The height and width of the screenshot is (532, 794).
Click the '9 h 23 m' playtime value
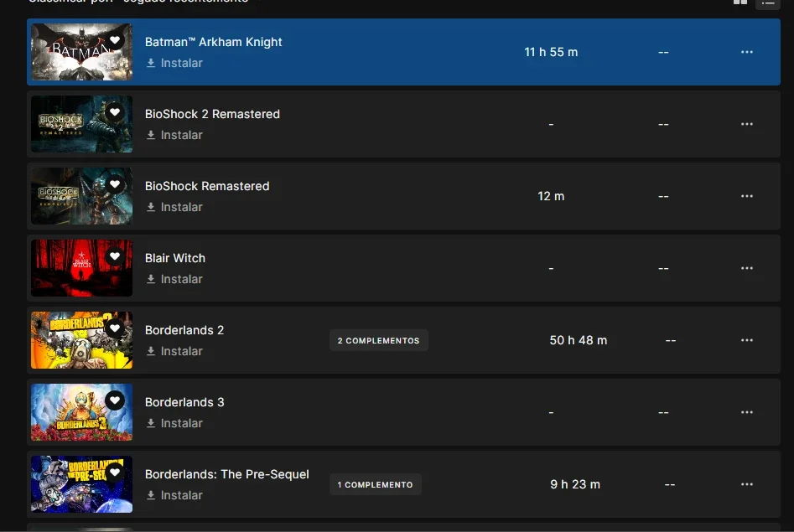[x=575, y=484]
